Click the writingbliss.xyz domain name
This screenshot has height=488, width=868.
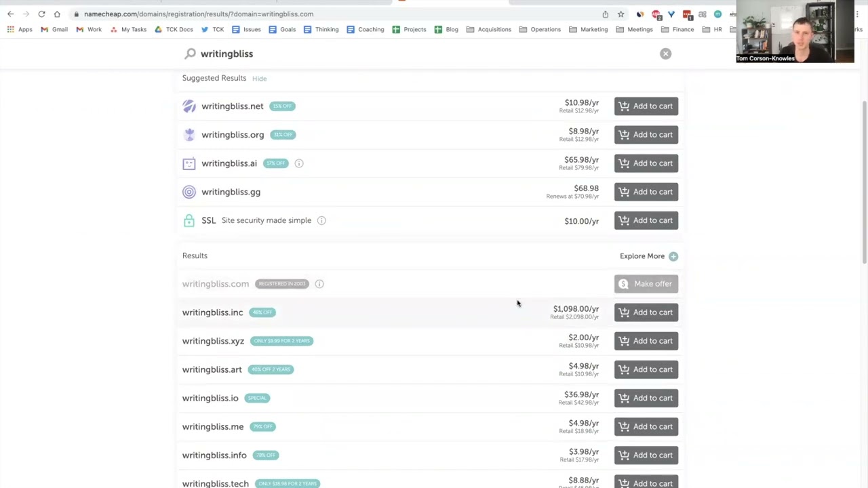coord(213,341)
